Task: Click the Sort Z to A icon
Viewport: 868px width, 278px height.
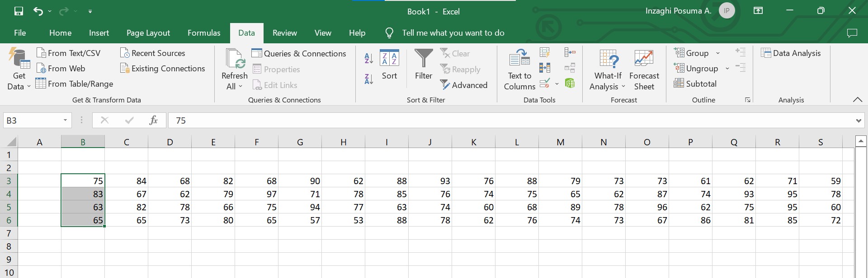Action: [368, 79]
